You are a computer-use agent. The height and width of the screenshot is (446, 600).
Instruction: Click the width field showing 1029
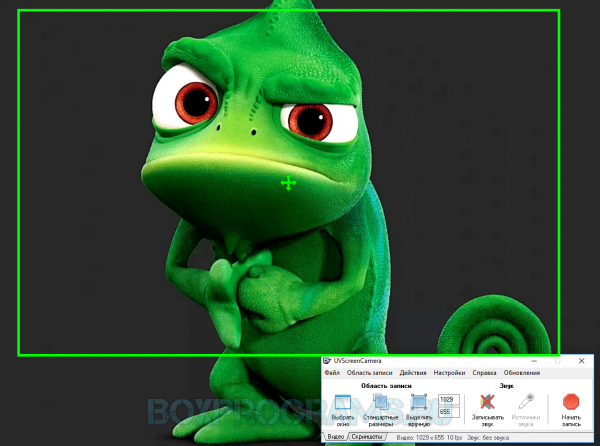[449, 400]
